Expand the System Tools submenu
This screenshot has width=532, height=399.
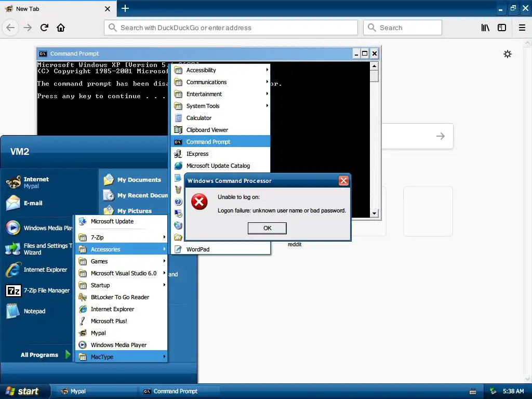tap(220, 106)
